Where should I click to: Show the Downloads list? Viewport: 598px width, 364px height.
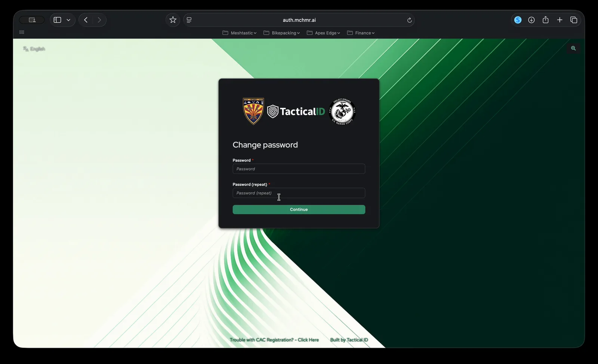point(531,20)
